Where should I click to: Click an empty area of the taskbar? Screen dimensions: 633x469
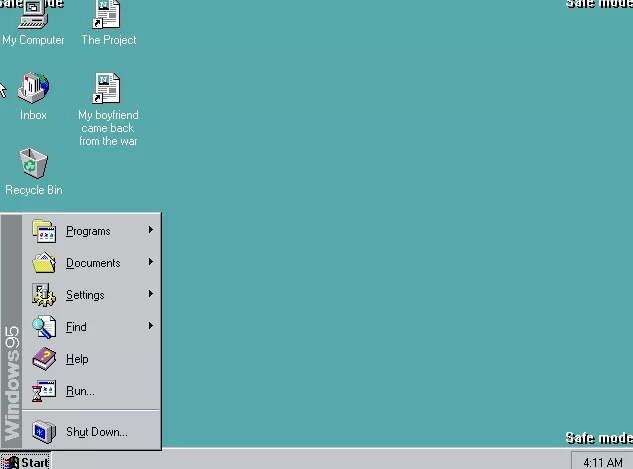point(300,461)
